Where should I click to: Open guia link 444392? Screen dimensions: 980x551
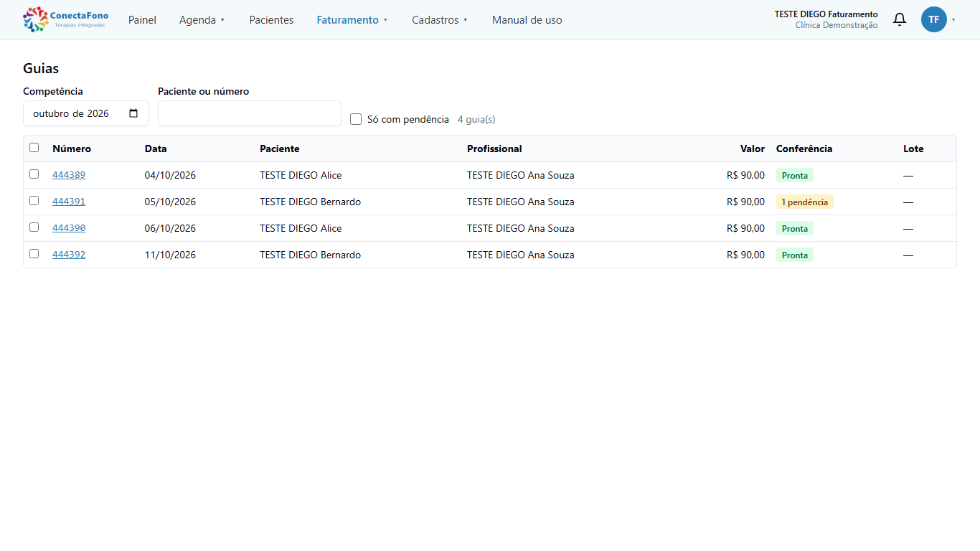69,255
